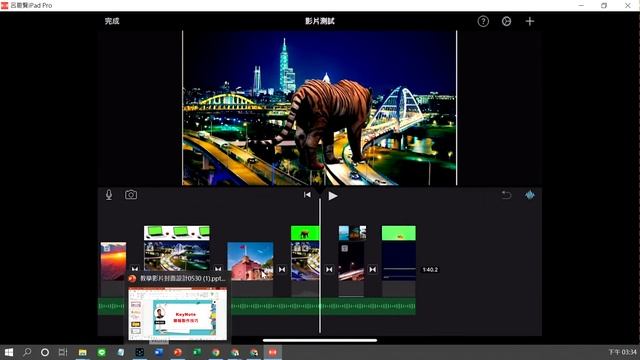Tap the microphone voiceover icon

pyautogui.click(x=109, y=195)
